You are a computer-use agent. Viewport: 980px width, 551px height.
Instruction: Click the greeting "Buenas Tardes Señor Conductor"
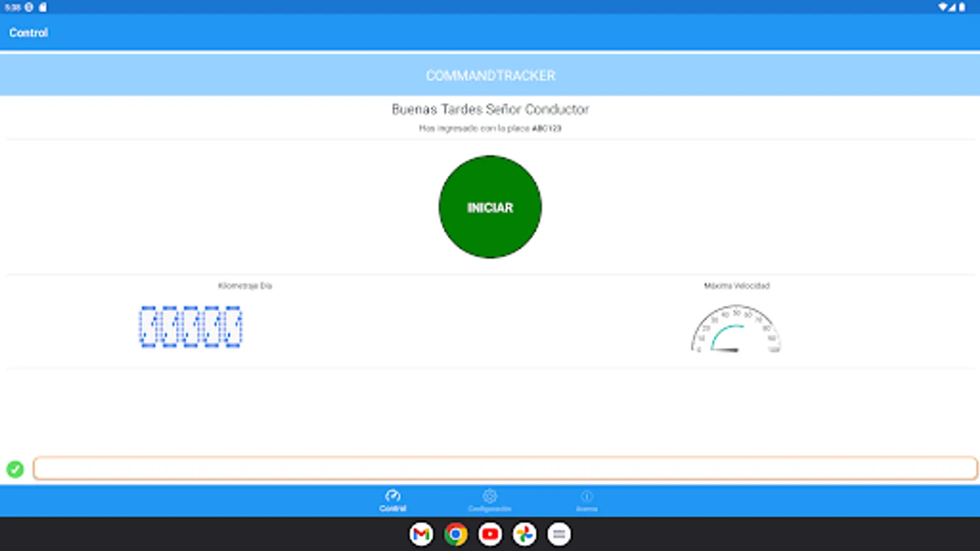490,109
